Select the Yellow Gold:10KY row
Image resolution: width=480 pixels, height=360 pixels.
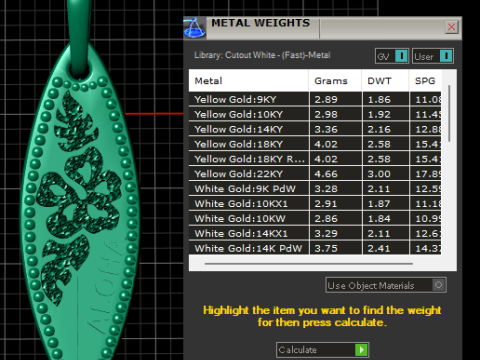315,114
